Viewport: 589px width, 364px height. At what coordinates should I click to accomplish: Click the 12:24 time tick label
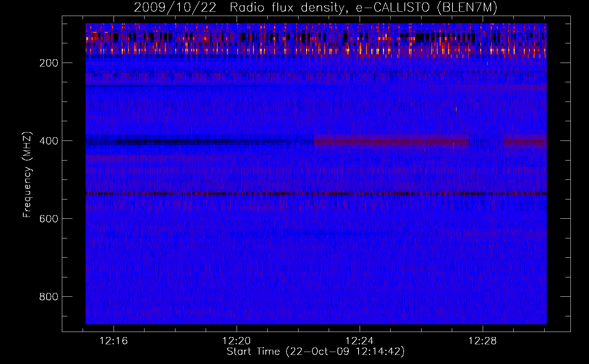pos(360,341)
